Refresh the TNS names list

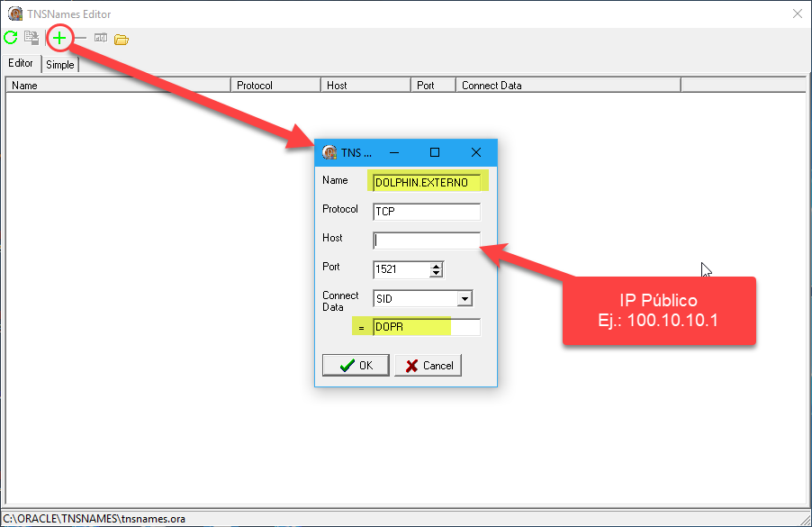coord(11,38)
